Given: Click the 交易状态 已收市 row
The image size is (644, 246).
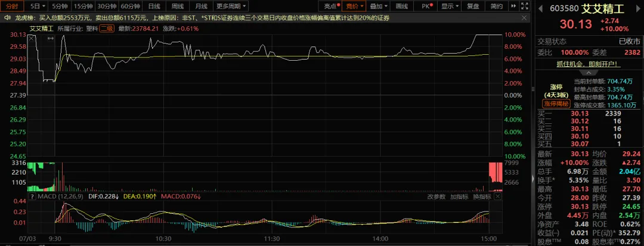Looking at the screenshot, I should pos(589,42).
